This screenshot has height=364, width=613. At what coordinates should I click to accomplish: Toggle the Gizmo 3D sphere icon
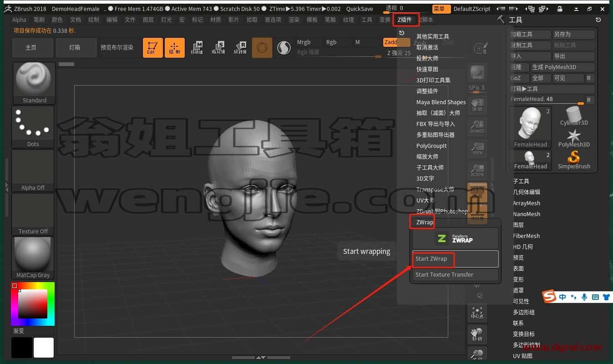tap(262, 47)
